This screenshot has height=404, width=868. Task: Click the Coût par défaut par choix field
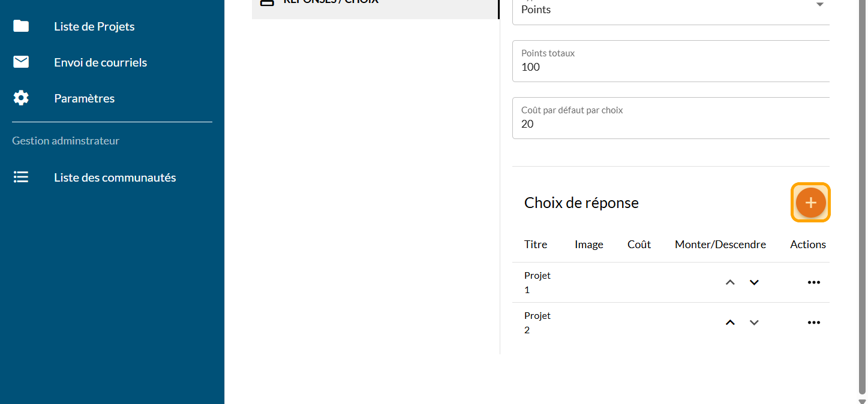[x=671, y=123]
